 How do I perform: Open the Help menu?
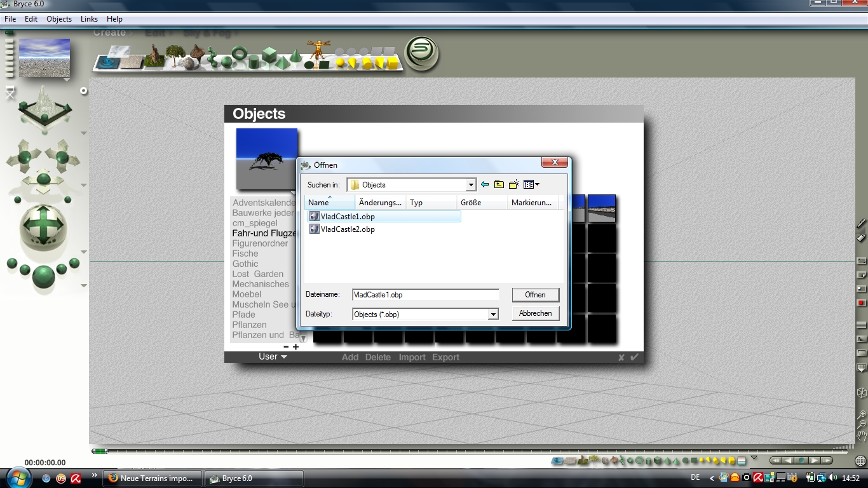(114, 19)
